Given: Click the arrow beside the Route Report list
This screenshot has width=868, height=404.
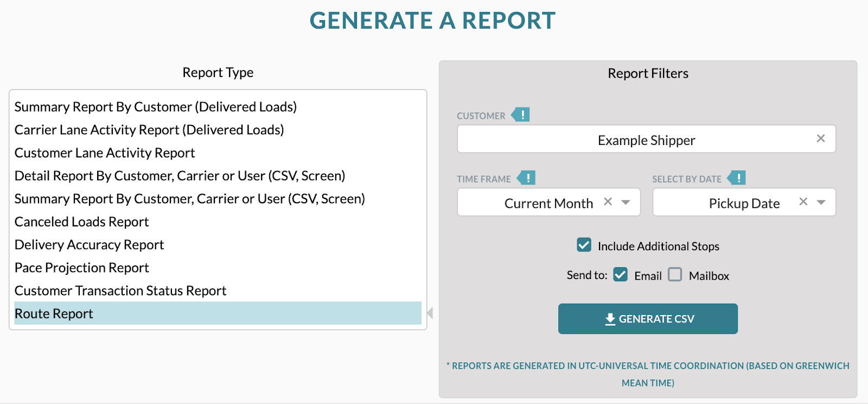Looking at the screenshot, I should (429, 313).
